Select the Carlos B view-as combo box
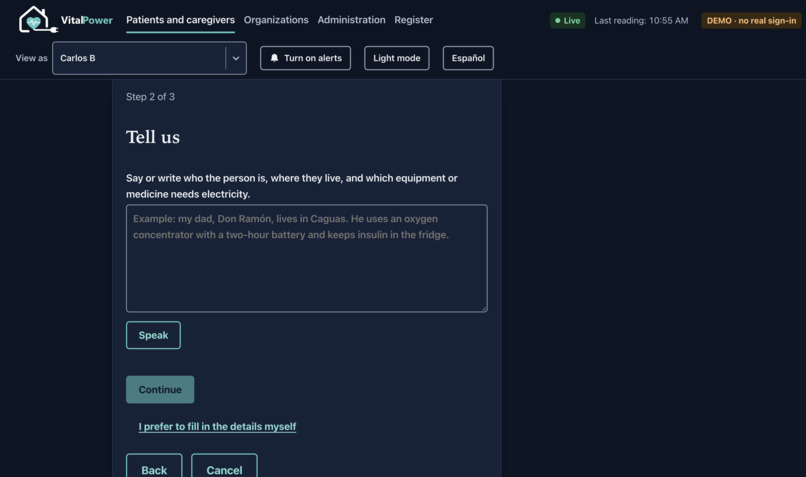 pos(149,58)
